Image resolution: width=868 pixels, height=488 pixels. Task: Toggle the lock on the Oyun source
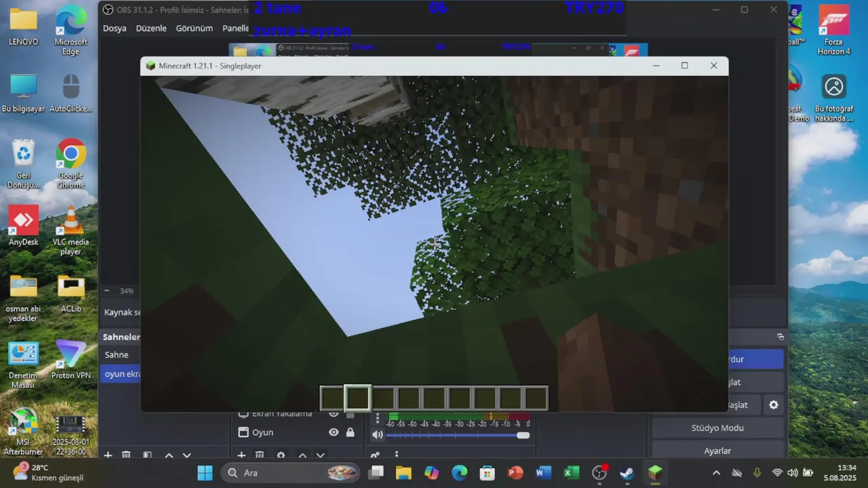tap(351, 432)
